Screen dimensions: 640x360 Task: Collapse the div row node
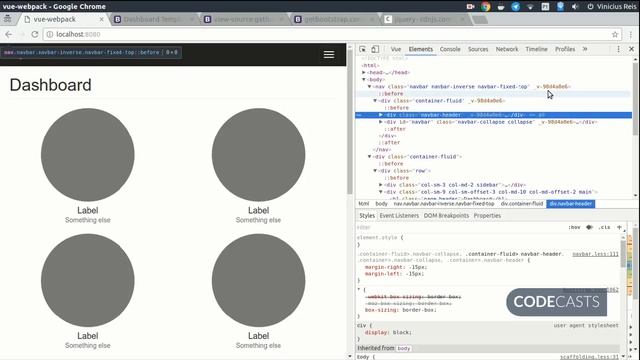tap(375, 171)
